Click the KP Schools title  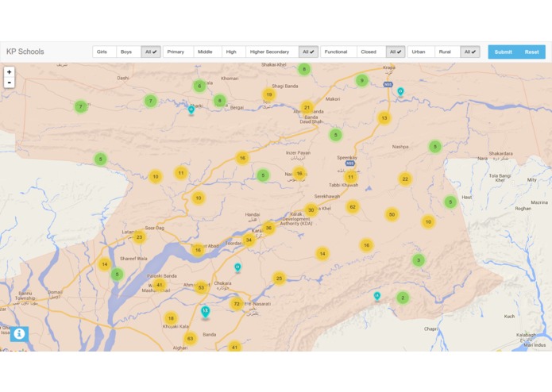(25, 52)
